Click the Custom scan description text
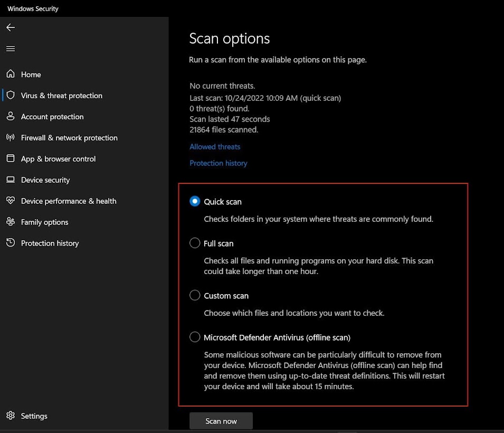 tap(294, 313)
